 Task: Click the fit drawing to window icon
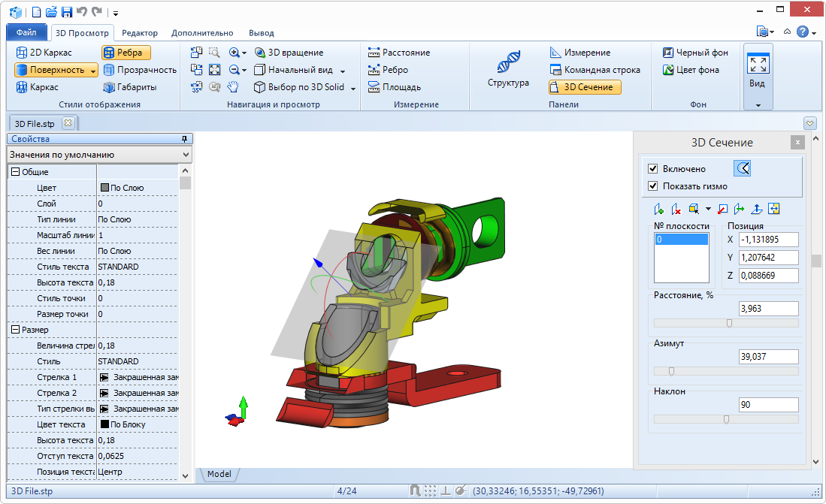(215, 70)
